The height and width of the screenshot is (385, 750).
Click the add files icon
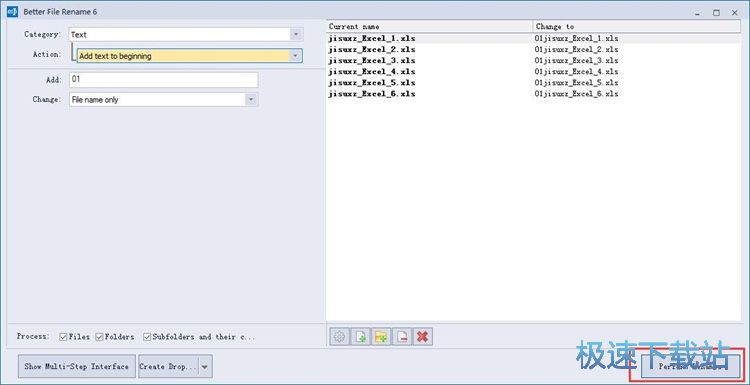pos(360,337)
